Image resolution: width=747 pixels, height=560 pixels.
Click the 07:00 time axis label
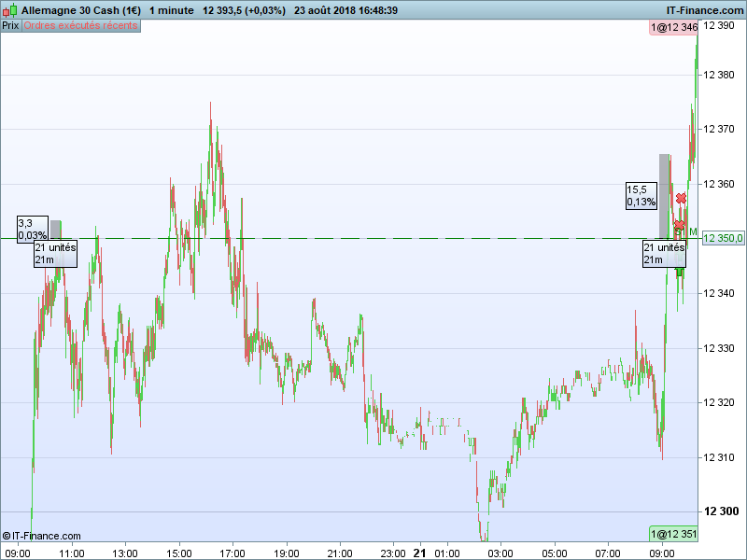click(608, 553)
